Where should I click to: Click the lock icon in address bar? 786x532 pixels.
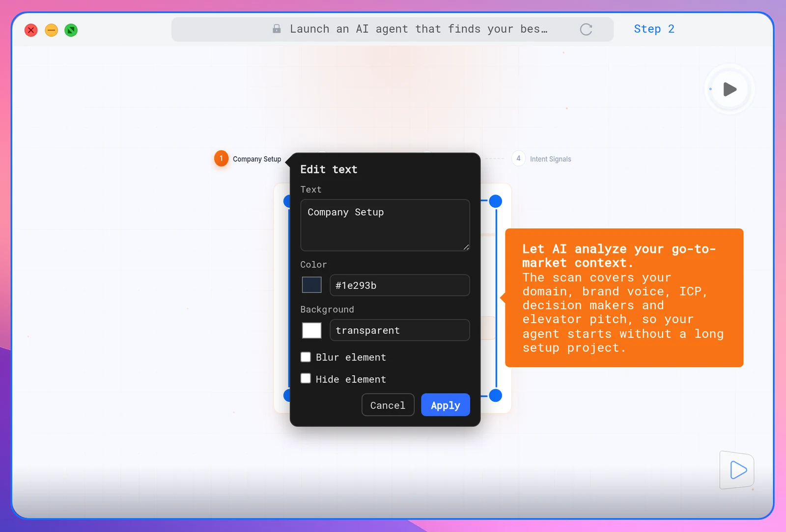pyautogui.click(x=277, y=29)
